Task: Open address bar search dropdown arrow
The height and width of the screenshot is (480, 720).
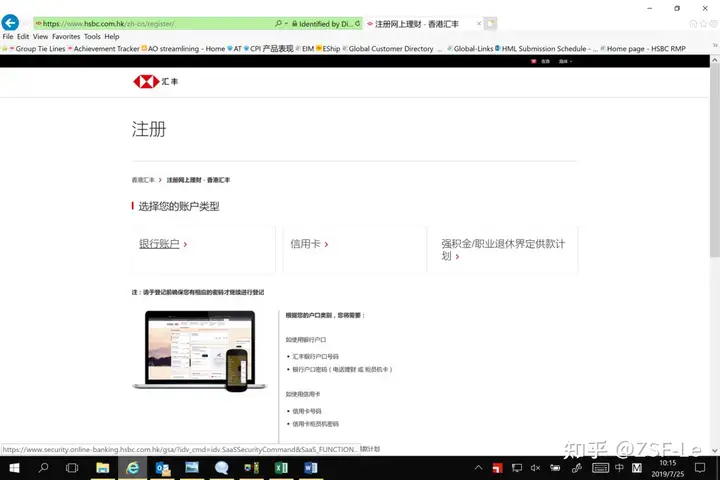Action: (x=286, y=23)
